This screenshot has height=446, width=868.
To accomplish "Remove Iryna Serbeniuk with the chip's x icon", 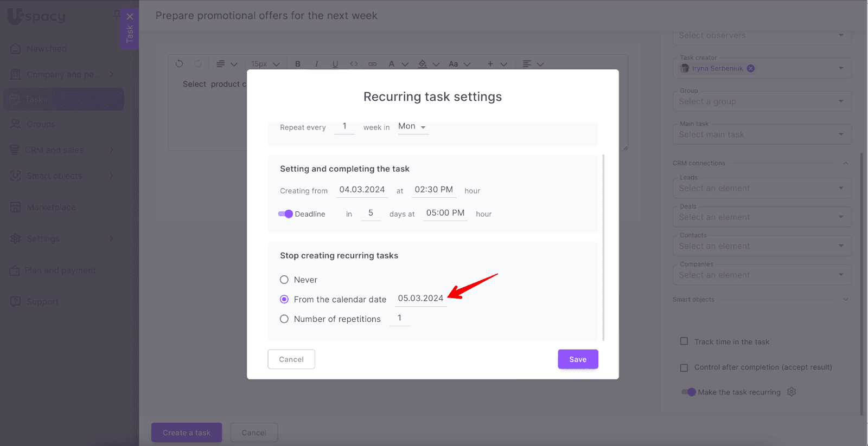I will pos(751,68).
